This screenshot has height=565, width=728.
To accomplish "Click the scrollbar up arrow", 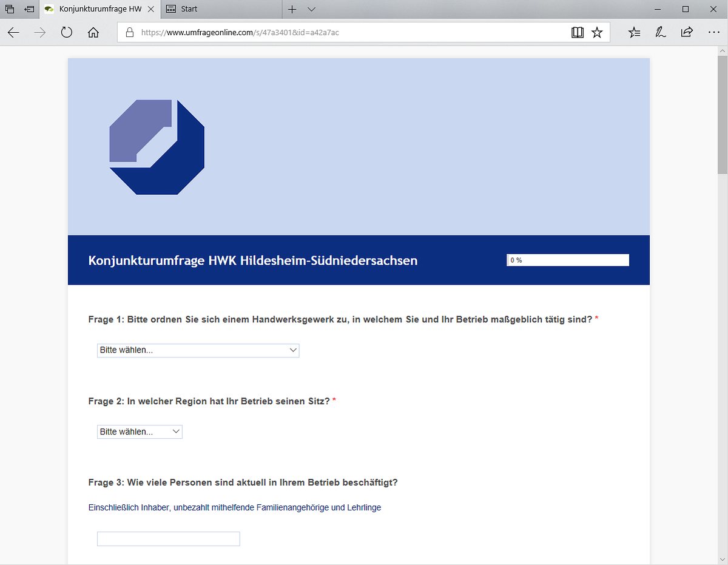I will (x=723, y=50).
